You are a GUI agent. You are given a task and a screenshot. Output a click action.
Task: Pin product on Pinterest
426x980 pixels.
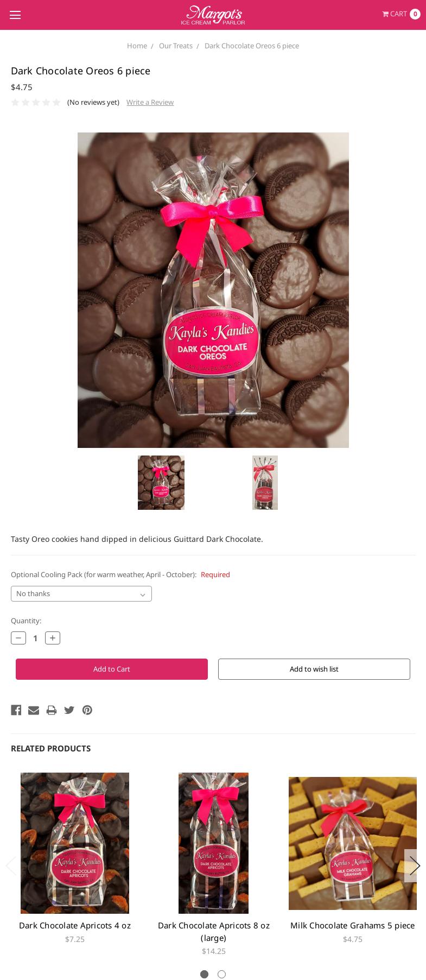(87, 710)
